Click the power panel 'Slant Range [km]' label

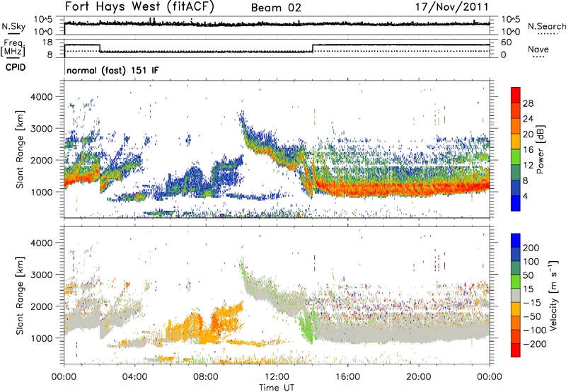[x=20, y=149]
